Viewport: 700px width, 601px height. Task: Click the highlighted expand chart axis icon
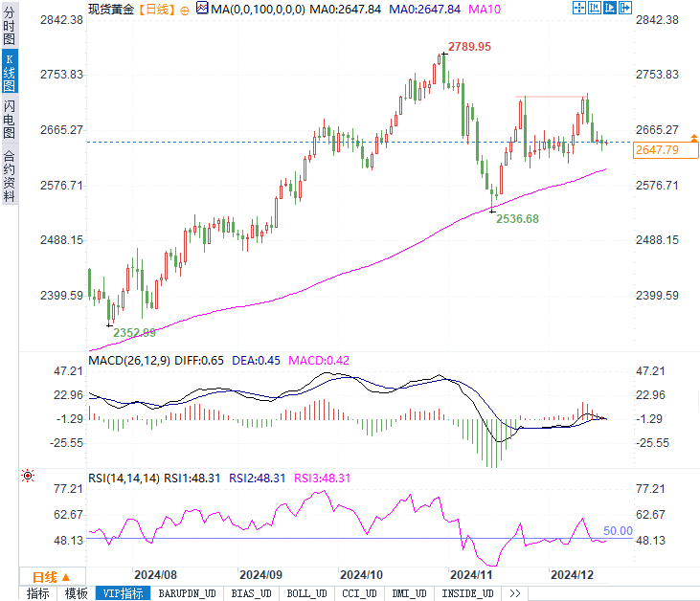click(x=609, y=8)
